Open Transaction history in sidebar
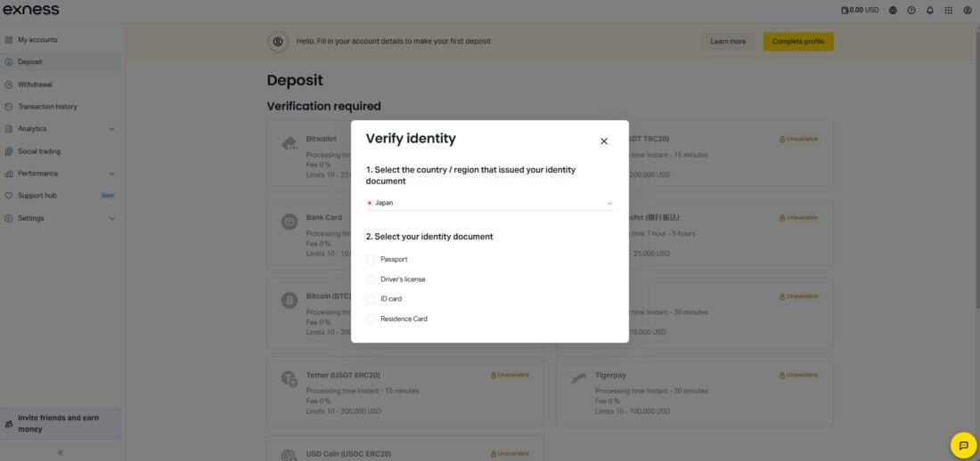Screen dimensions: 980x461 pyautogui.click(x=47, y=107)
